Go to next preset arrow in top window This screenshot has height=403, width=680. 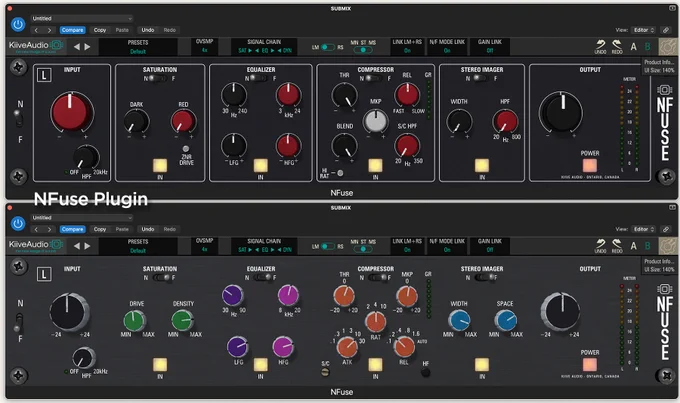87,47
